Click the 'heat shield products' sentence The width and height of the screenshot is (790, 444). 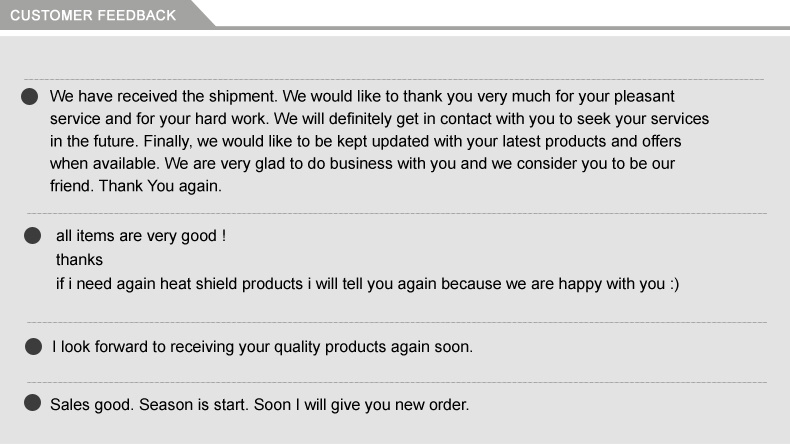click(367, 284)
